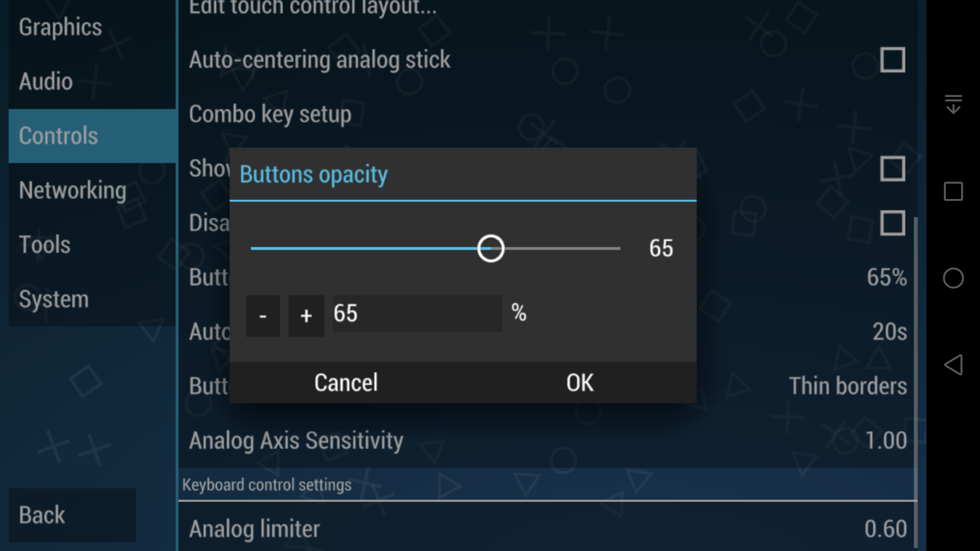Switch to the Graphics settings tab

pyautogui.click(x=60, y=28)
